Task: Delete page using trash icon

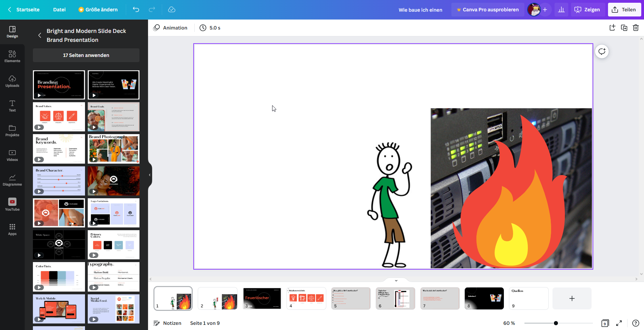Action: [x=636, y=28]
